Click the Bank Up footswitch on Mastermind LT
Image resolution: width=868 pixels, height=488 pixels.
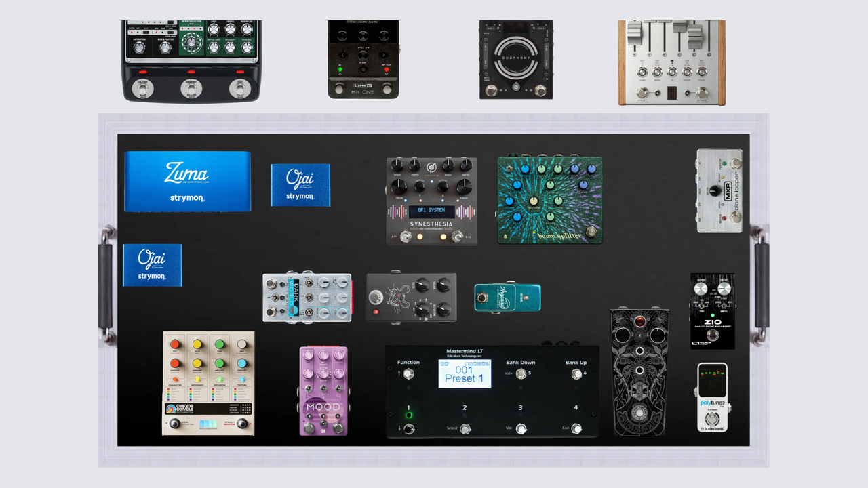click(576, 373)
